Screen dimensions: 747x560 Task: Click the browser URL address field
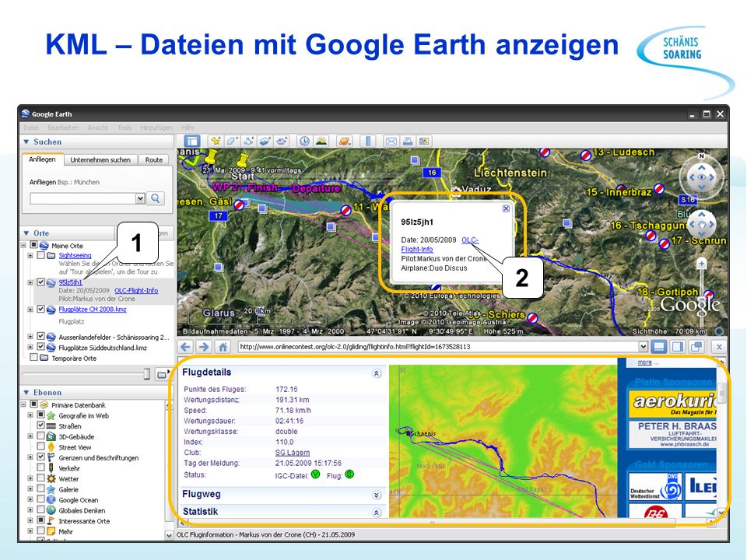click(x=438, y=347)
